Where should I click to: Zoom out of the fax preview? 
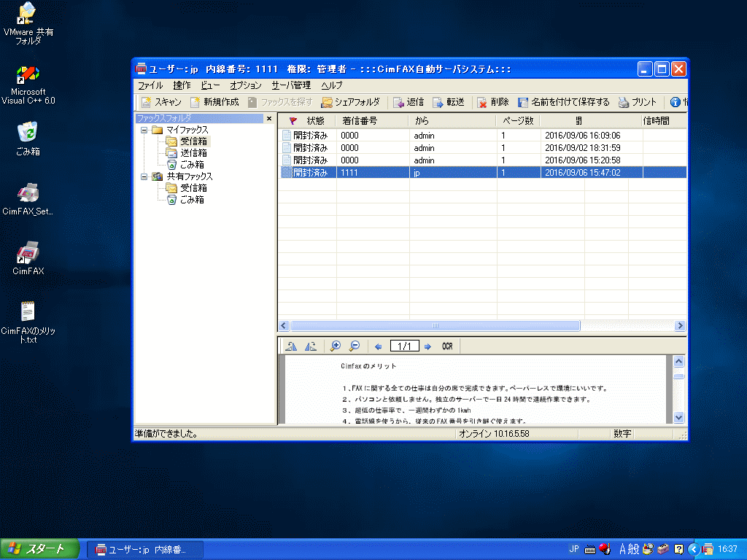[x=355, y=346]
